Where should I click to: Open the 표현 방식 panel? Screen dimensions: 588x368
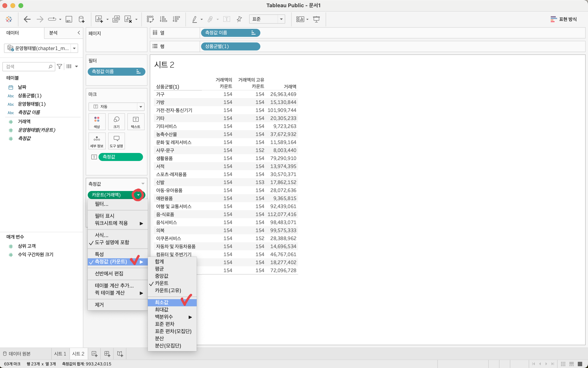(x=563, y=19)
